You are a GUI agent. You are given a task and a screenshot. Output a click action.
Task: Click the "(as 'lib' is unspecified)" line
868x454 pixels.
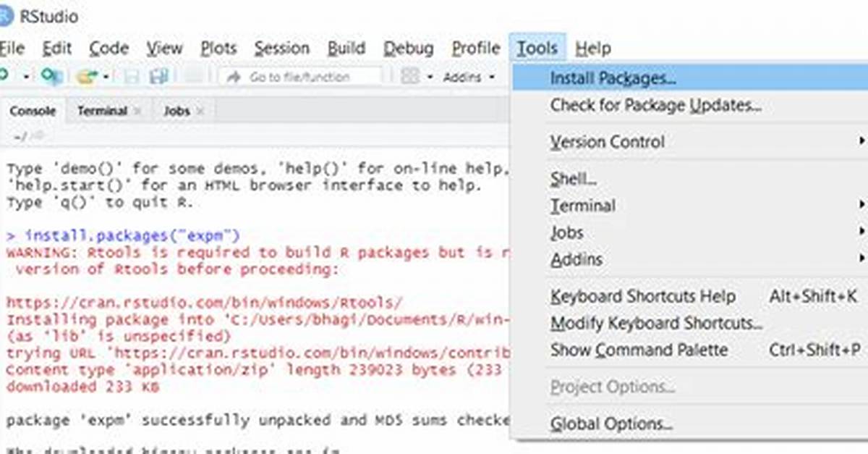click(x=119, y=337)
